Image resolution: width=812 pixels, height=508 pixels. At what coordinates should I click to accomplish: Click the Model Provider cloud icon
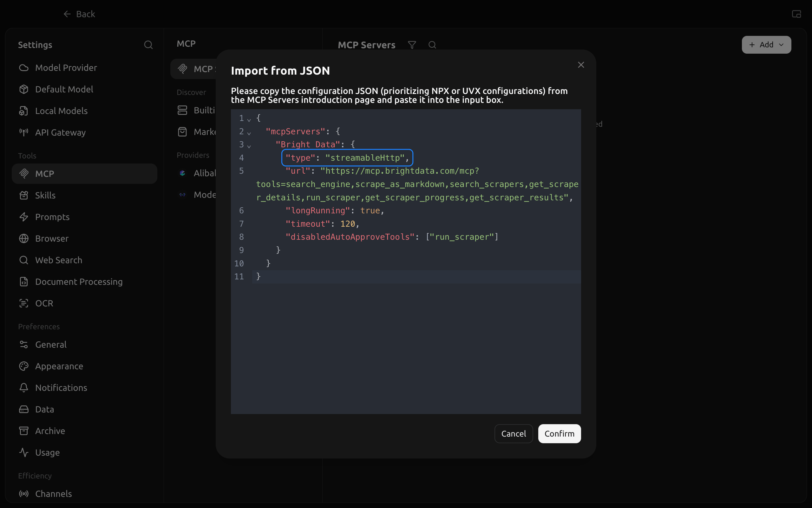(24, 68)
